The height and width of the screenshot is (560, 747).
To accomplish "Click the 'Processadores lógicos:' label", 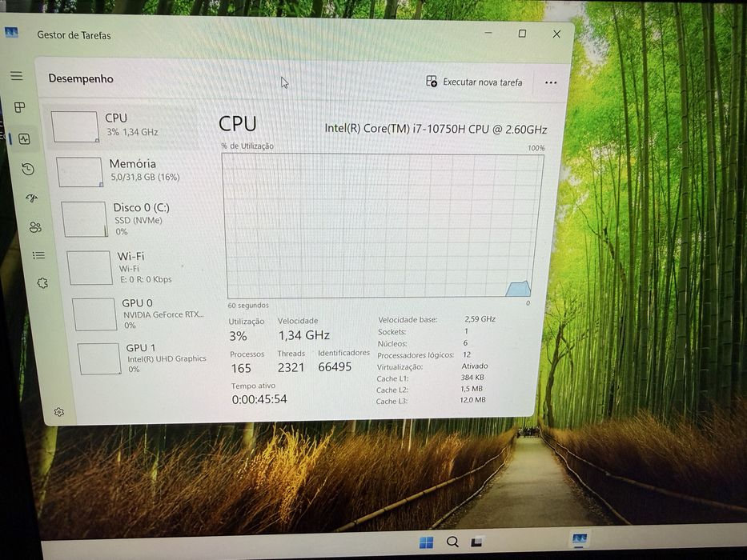I will click(x=416, y=354).
